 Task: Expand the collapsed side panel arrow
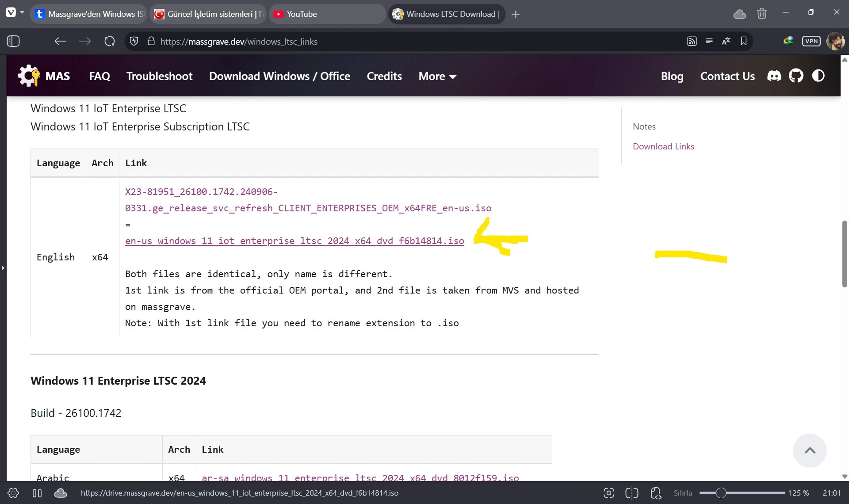pos(3,267)
